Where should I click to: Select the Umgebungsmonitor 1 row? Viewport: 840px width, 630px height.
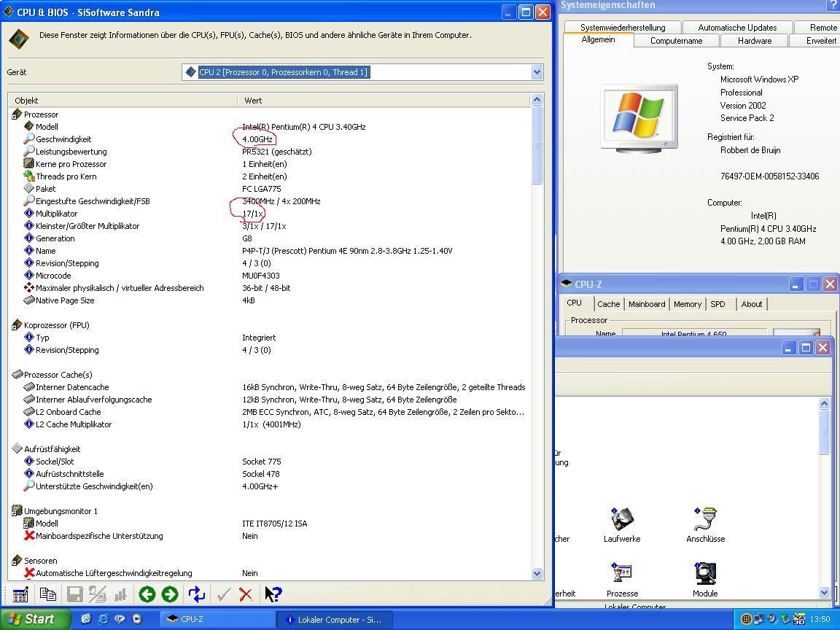(x=269, y=511)
